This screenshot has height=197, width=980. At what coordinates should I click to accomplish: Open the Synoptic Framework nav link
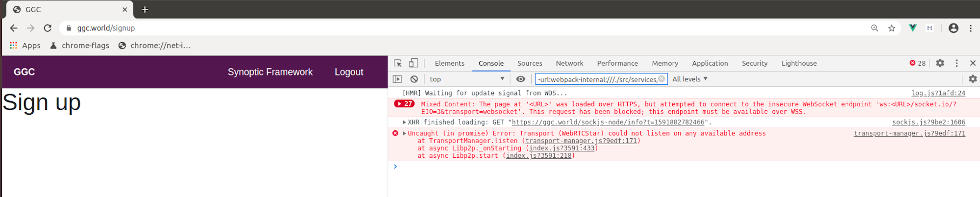[x=270, y=72]
